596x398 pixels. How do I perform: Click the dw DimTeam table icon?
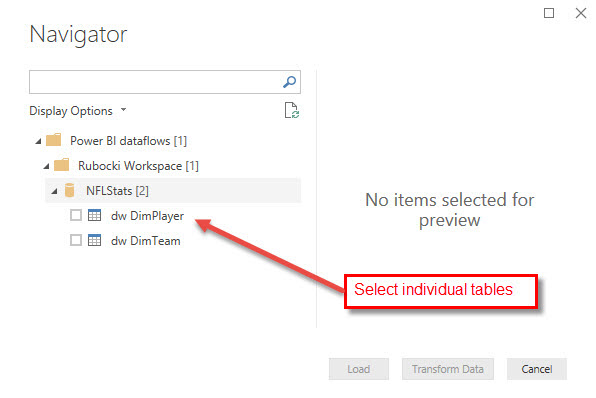[x=94, y=240]
